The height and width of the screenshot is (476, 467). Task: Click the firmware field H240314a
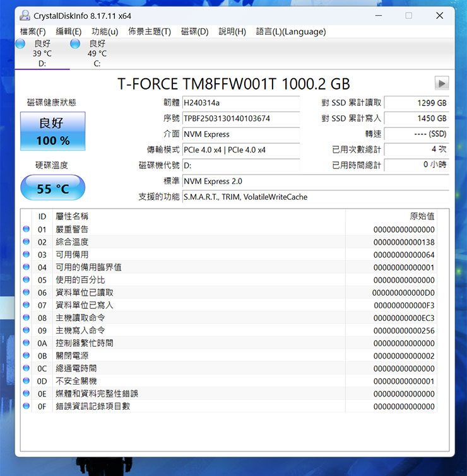[241, 103]
